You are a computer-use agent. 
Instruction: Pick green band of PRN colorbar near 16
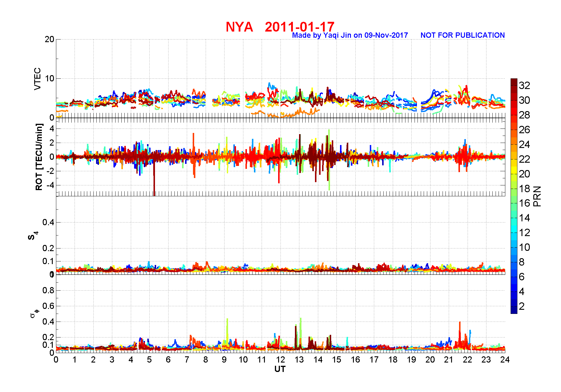pyautogui.click(x=514, y=203)
